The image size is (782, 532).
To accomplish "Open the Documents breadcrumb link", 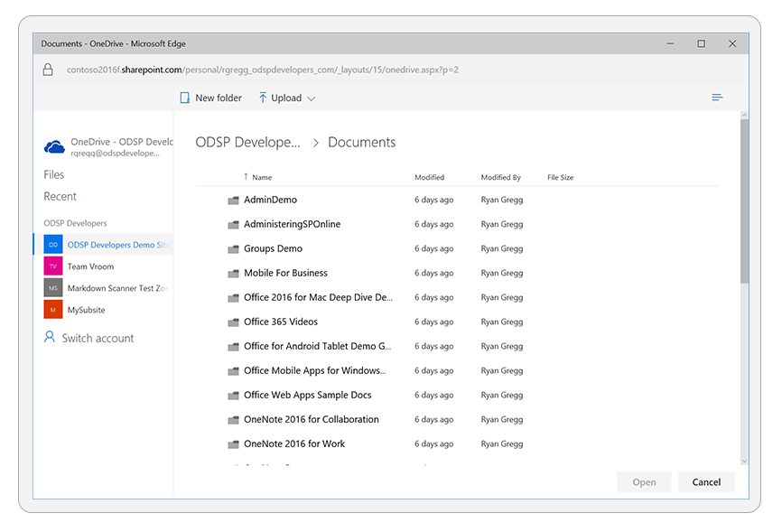I will pos(361,142).
